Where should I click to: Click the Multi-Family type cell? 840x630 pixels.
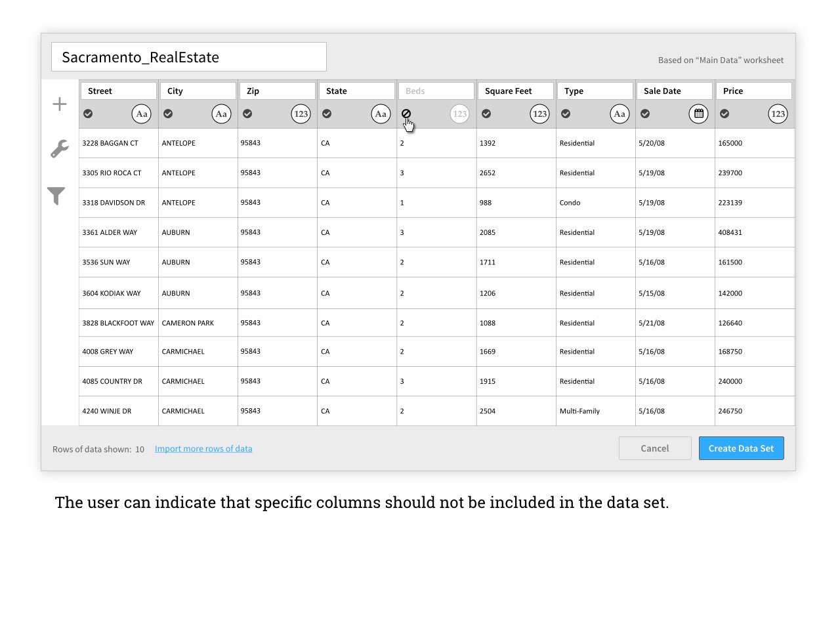pyautogui.click(x=596, y=411)
